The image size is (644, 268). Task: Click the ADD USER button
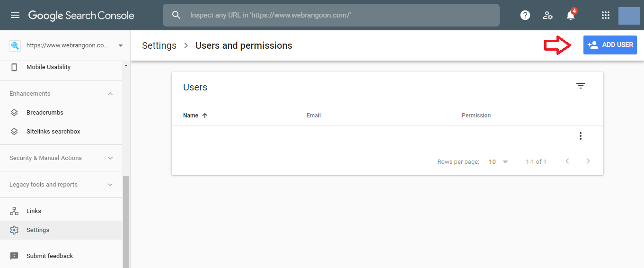click(x=610, y=45)
